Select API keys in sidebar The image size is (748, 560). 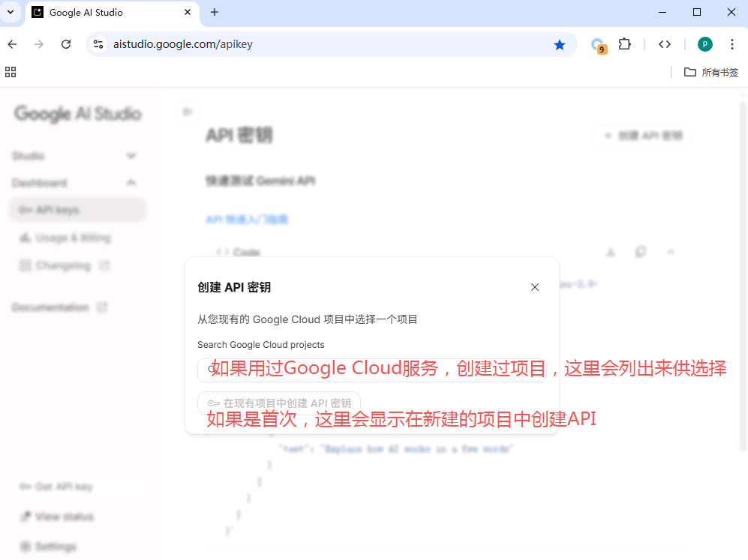pyautogui.click(x=77, y=210)
